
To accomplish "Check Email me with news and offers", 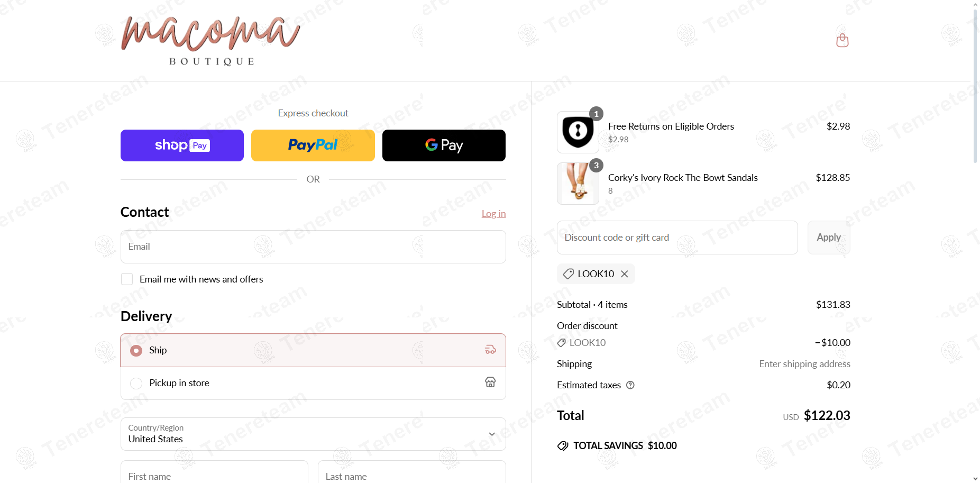I will 127,279.
